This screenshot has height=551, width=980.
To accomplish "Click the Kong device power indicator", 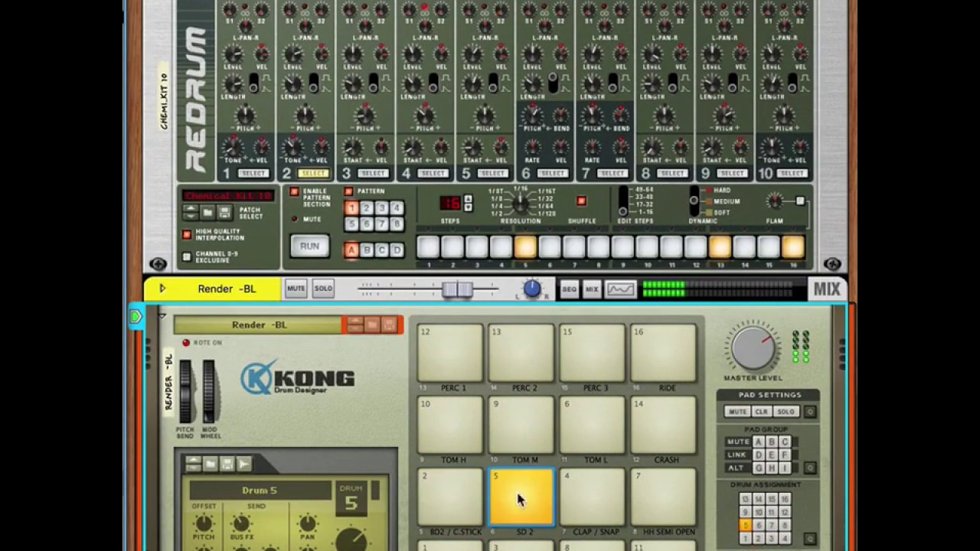I will pos(136,316).
